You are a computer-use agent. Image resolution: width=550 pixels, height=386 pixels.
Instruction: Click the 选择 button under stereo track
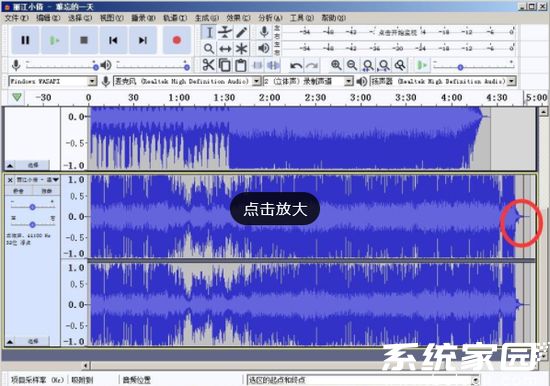coord(33,341)
